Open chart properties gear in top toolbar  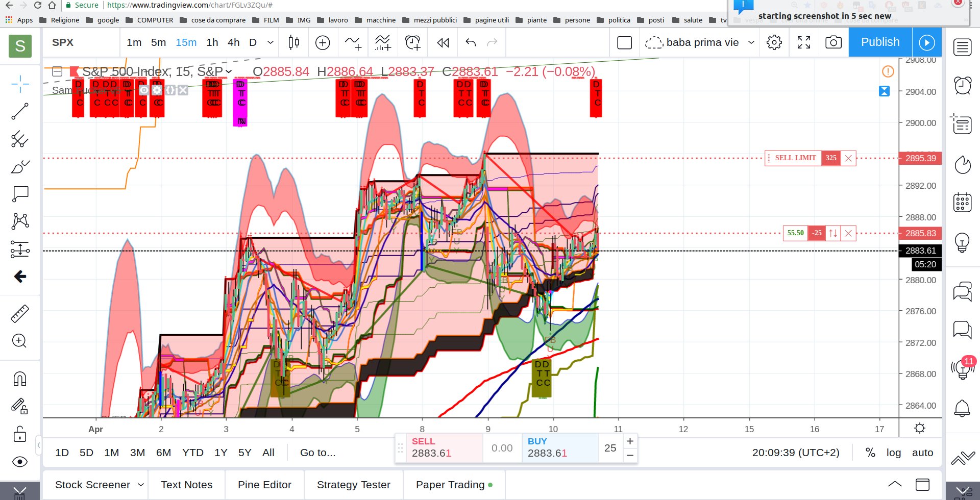point(774,42)
